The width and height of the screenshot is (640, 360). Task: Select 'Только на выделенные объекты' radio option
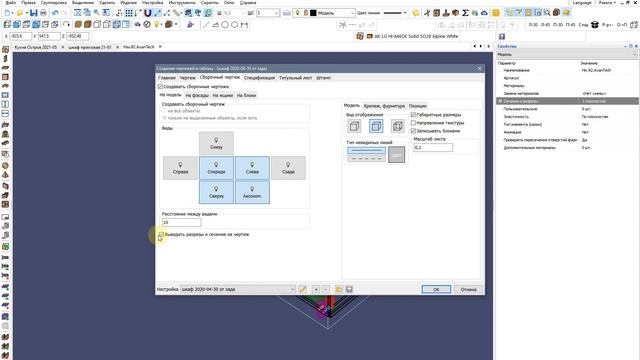[165, 118]
